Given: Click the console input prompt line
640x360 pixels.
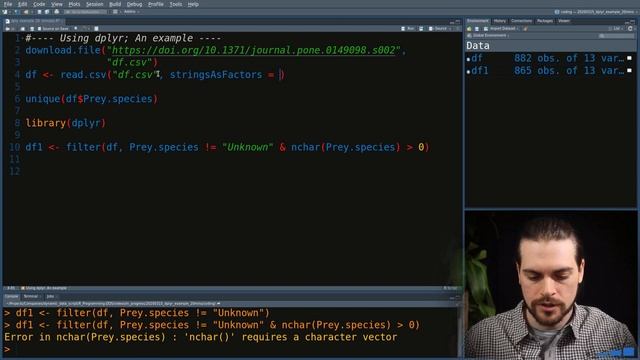Looking at the screenshot, I should click(x=231, y=349).
